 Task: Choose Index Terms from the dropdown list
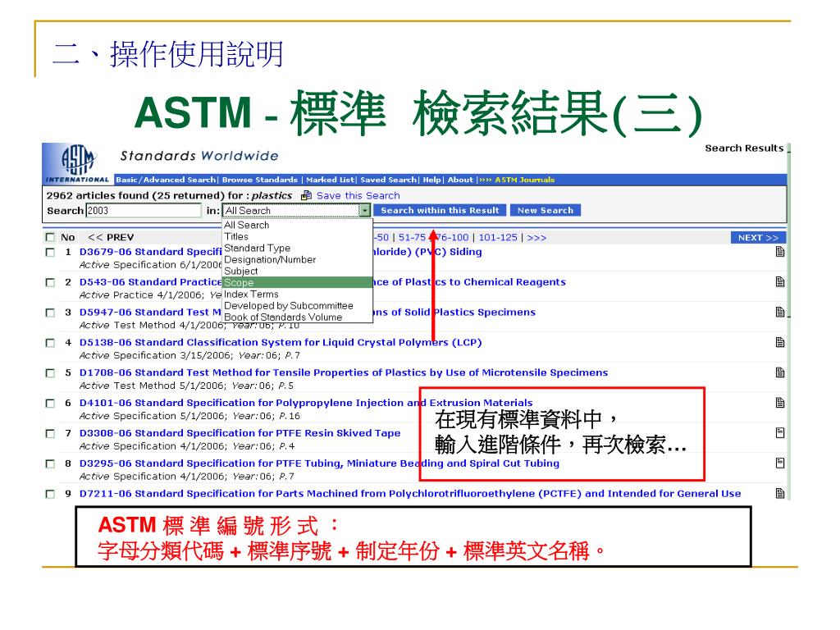click(297, 294)
